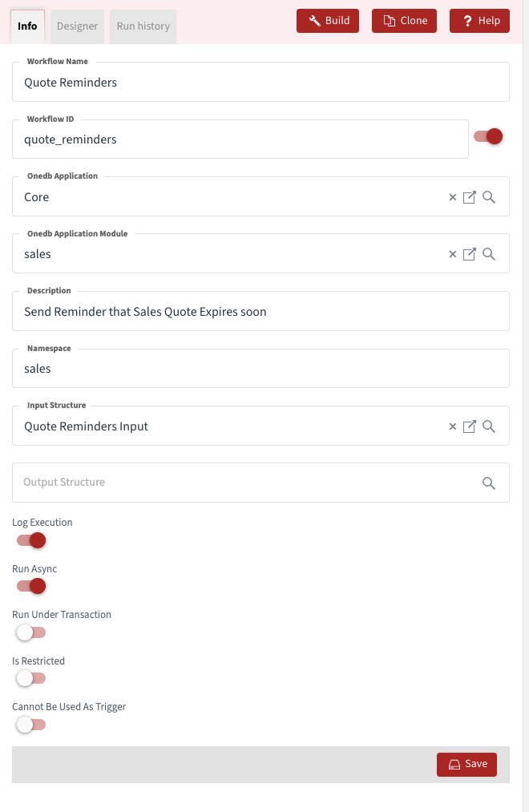Disable the Workflow ID lock toggle

pos(488,136)
